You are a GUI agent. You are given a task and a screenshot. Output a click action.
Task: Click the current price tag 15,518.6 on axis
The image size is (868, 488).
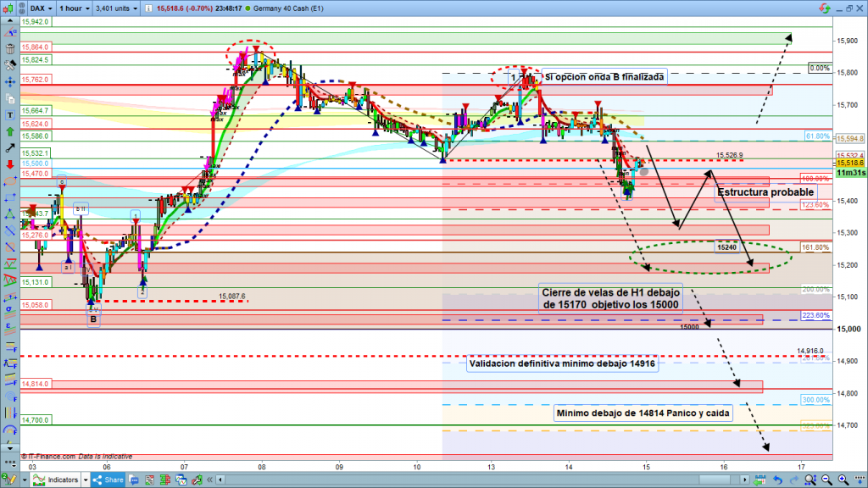(x=849, y=163)
